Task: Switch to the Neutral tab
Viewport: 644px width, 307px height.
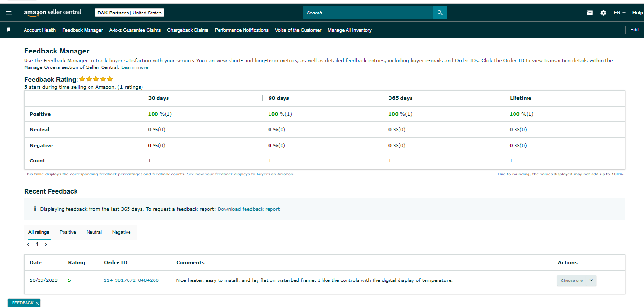Action: click(94, 232)
